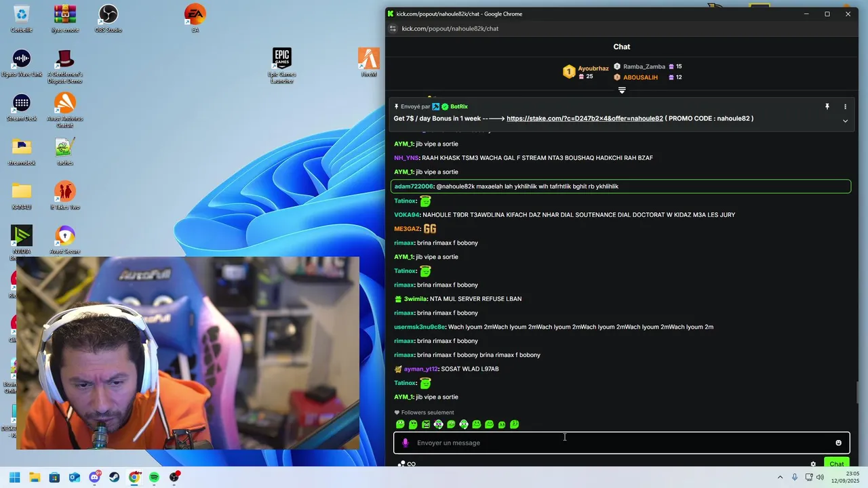Select ABOUSALIH in leaderboard
This screenshot has height=488, width=868.
click(641, 77)
